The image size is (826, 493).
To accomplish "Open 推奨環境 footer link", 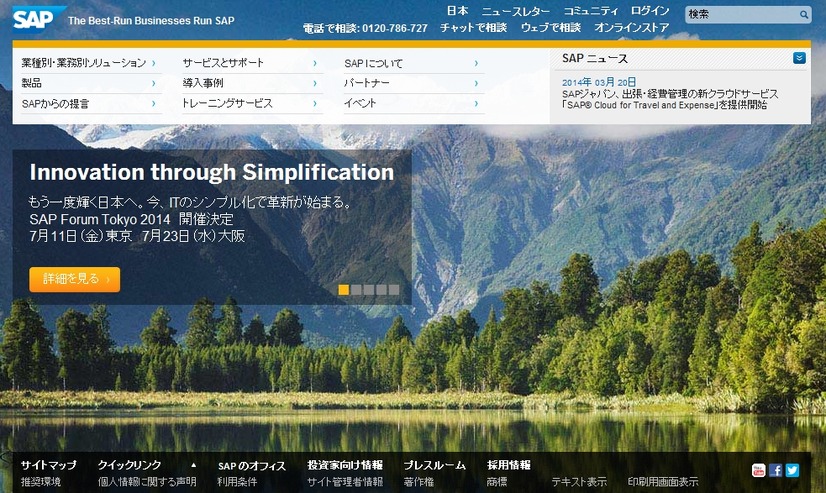I will [41, 481].
